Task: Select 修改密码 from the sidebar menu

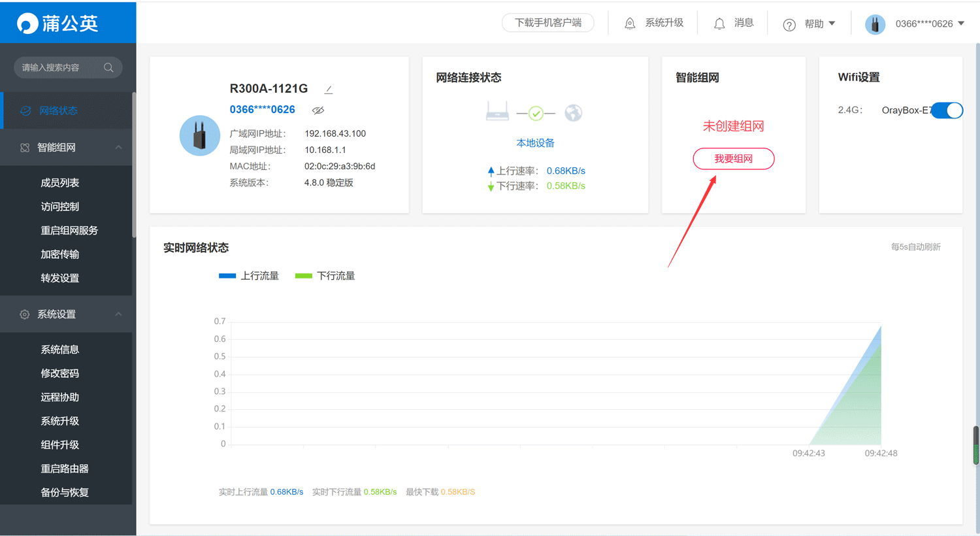Action: pyautogui.click(x=60, y=373)
